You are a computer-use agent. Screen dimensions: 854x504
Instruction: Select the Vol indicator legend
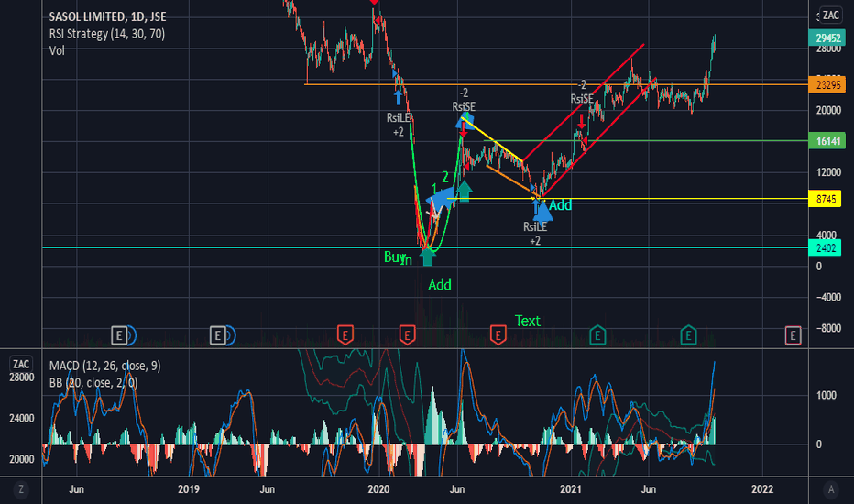tap(57, 50)
